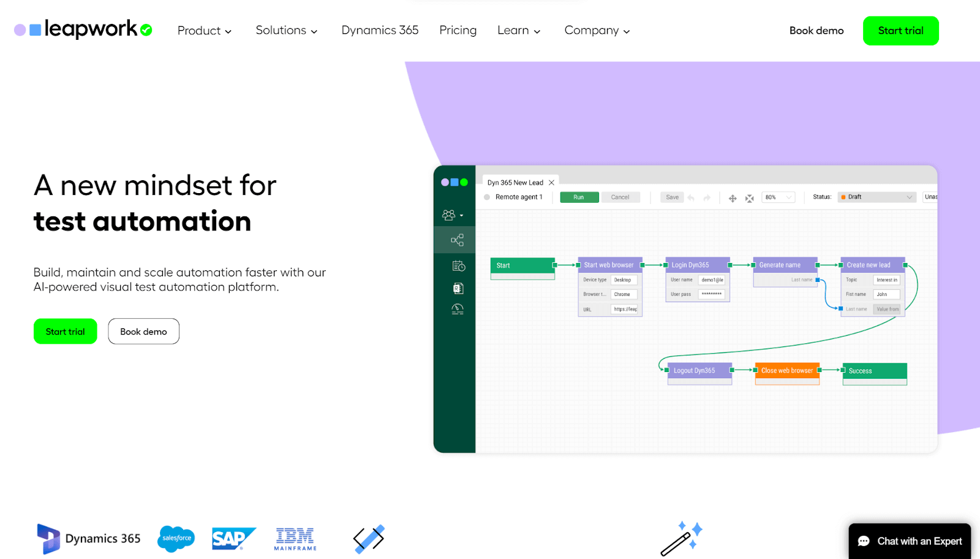Open the reports icon in the sidebar

click(458, 287)
